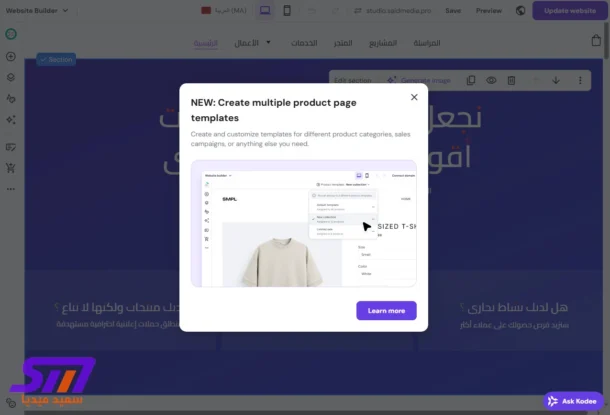Image resolution: width=610 pixels, height=415 pixels.
Task: Open the online store cart icon
Action: 11,167
